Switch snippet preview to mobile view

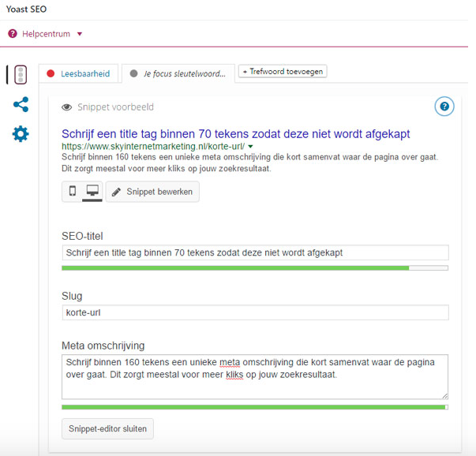click(73, 191)
